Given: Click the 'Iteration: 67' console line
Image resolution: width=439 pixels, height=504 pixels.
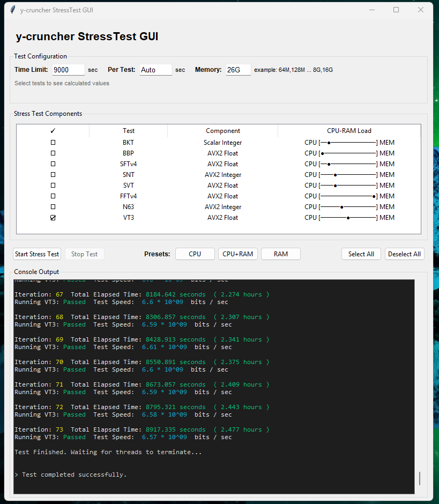Looking at the screenshot, I should pos(142,294).
